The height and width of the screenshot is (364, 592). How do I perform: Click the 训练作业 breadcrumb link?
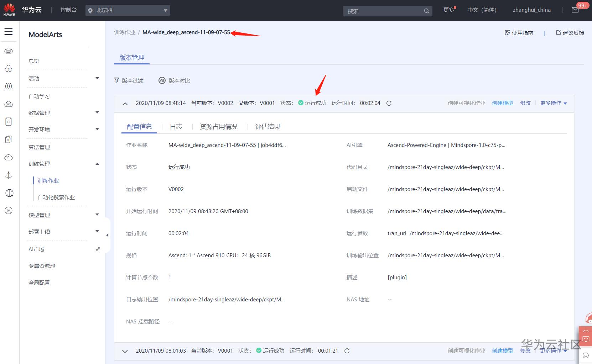[x=125, y=32]
